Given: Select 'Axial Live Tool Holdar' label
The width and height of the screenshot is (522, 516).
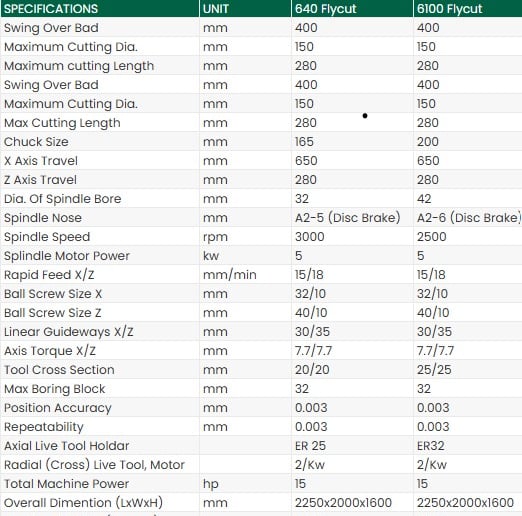Looking at the screenshot, I should coord(66,446).
